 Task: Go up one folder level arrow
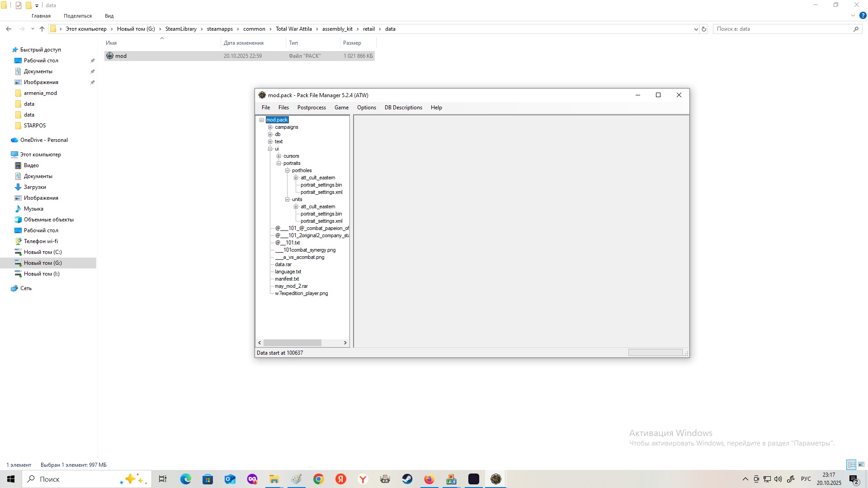pyautogui.click(x=42, y=29)
